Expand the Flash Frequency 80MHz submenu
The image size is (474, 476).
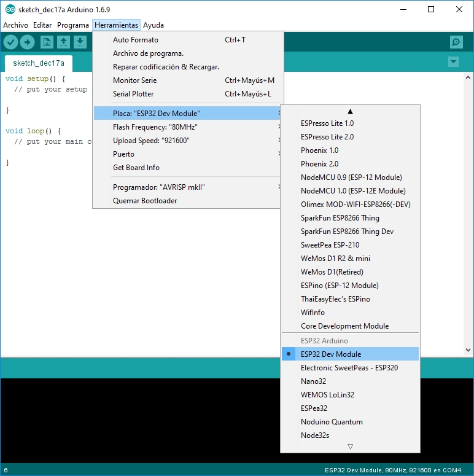click(188, 127)
